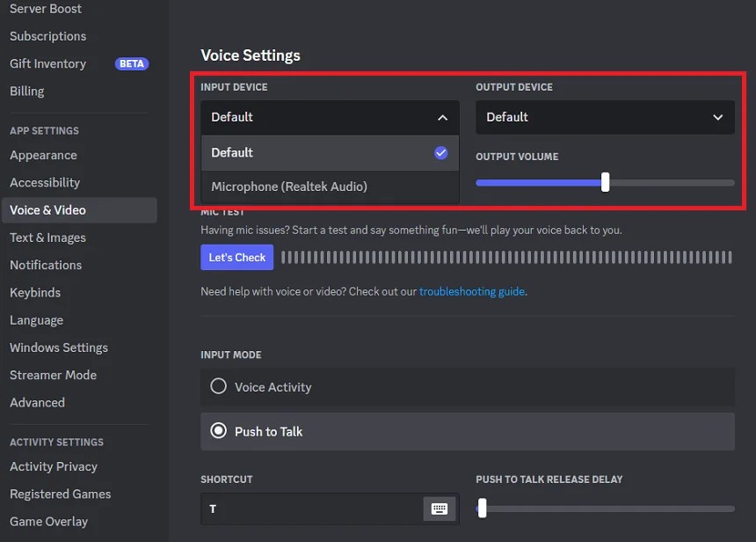Click Let's Check to start mic test
The width and height of the screenshot is (756, 542).
coord(236,257)
